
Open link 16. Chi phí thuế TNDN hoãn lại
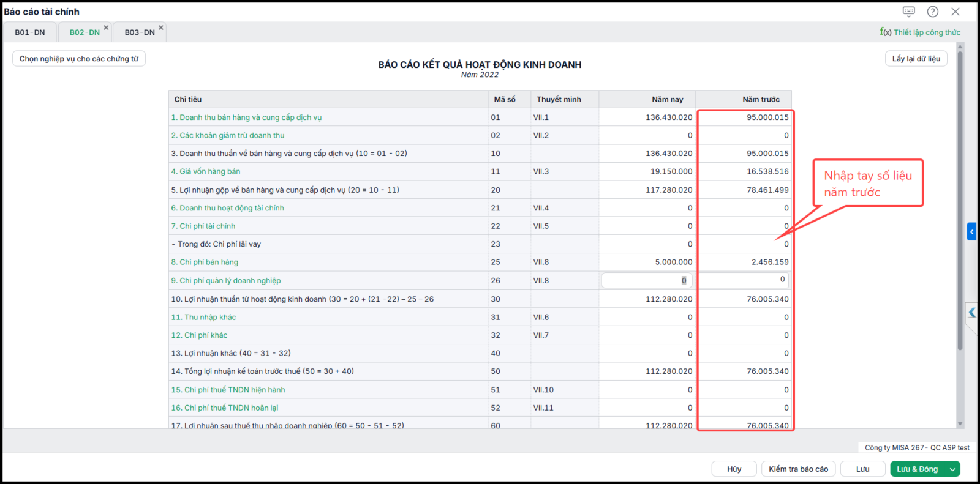[225, 408]
